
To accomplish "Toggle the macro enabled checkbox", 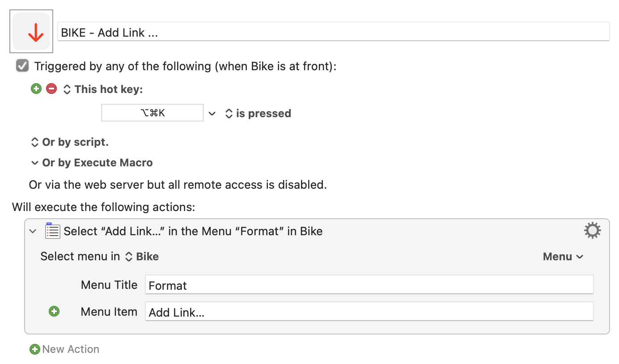I will (22, 66).
